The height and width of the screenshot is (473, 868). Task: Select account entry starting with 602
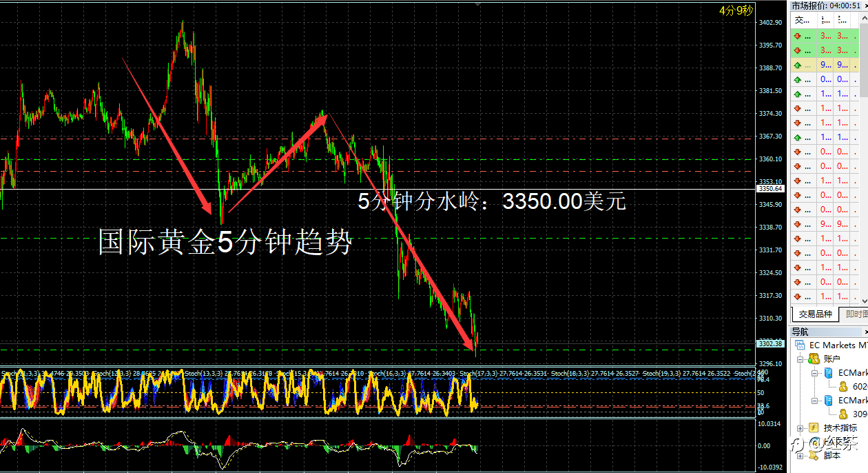click(x=860, y=386)
